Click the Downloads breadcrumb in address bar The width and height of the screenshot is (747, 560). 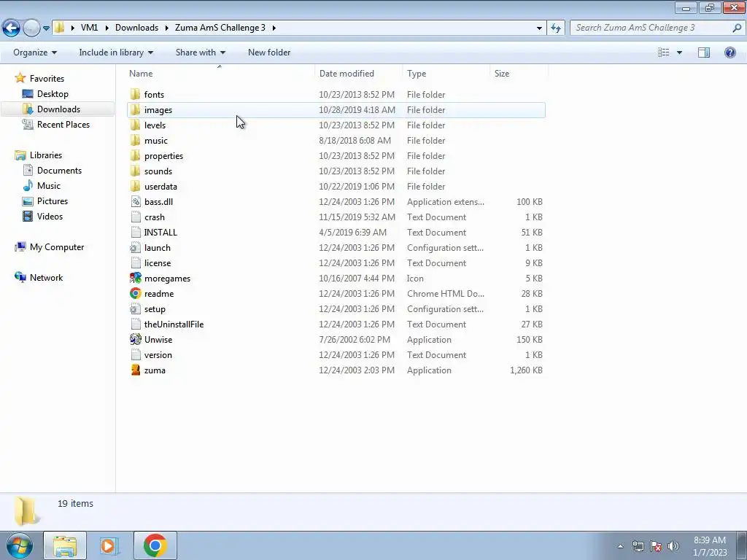136,28
